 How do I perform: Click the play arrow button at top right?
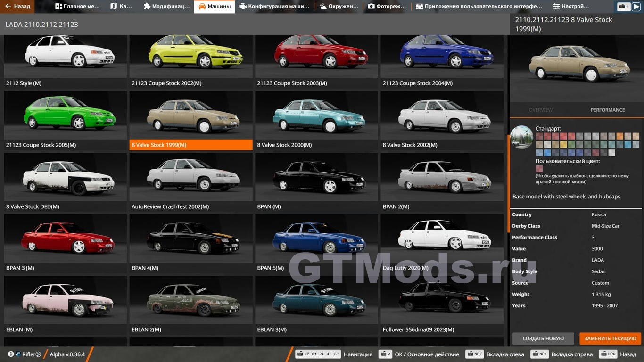(x=636, y=7)
